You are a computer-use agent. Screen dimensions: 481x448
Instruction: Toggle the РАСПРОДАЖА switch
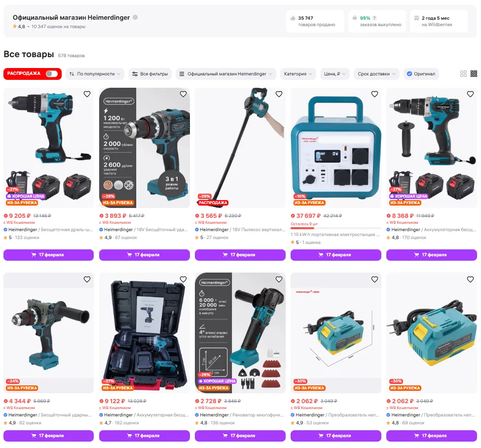[51, 74]
